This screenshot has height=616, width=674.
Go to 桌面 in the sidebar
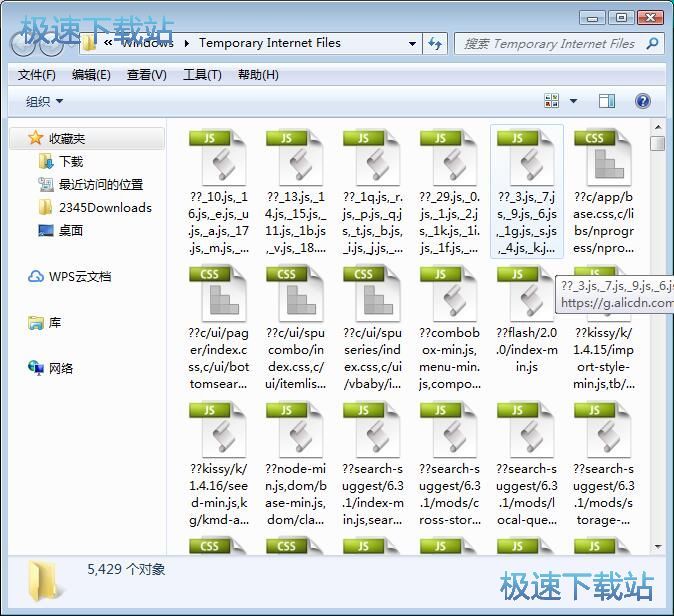61,231
